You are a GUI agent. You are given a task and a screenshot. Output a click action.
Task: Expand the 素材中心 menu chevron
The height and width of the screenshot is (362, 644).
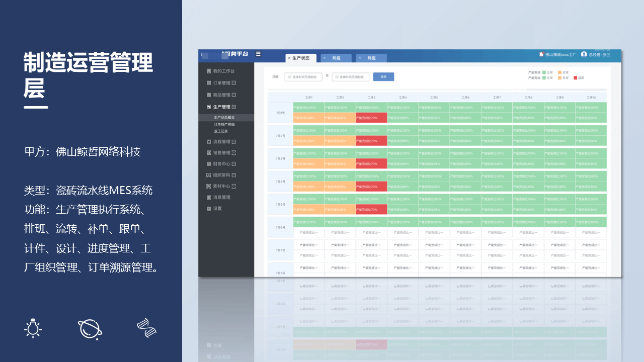tap(234, 186)
